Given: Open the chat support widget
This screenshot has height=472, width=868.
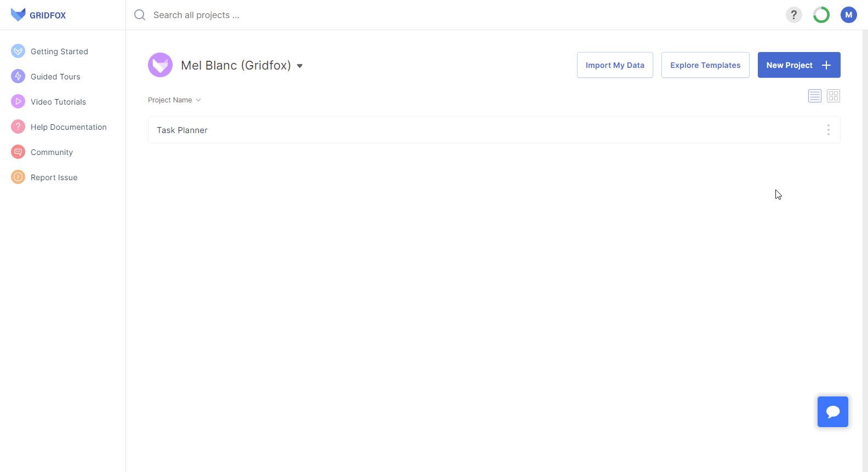Looking at the screenshot, I should [x=833, y=412].
